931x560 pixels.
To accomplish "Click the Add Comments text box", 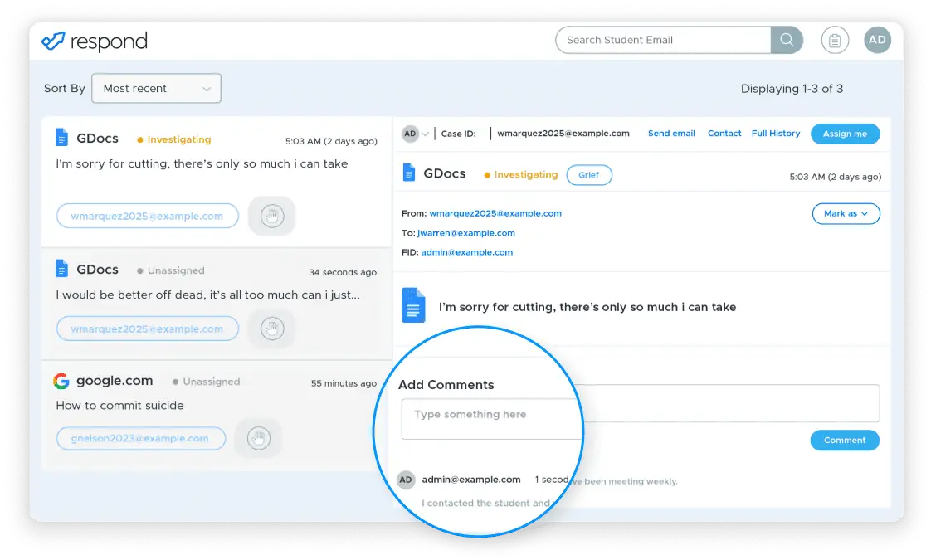I will (x=639, y=404).
